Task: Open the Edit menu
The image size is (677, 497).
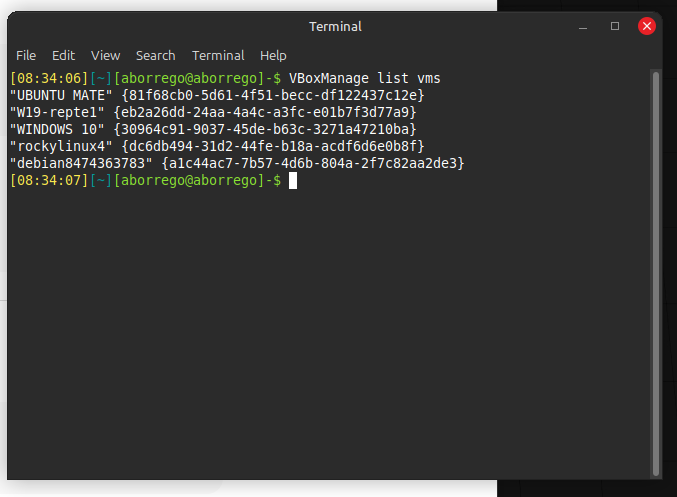Action: click(63, 55)
